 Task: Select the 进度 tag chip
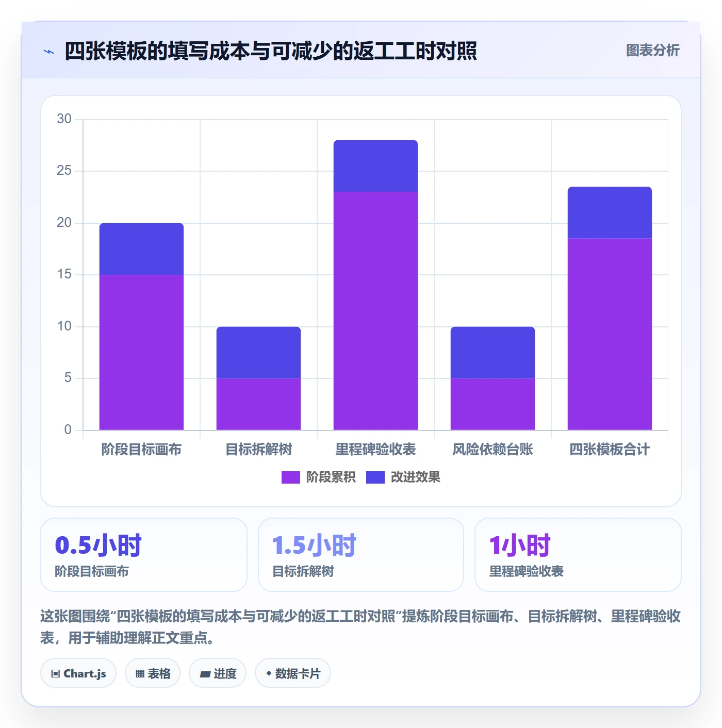point(218,673)
